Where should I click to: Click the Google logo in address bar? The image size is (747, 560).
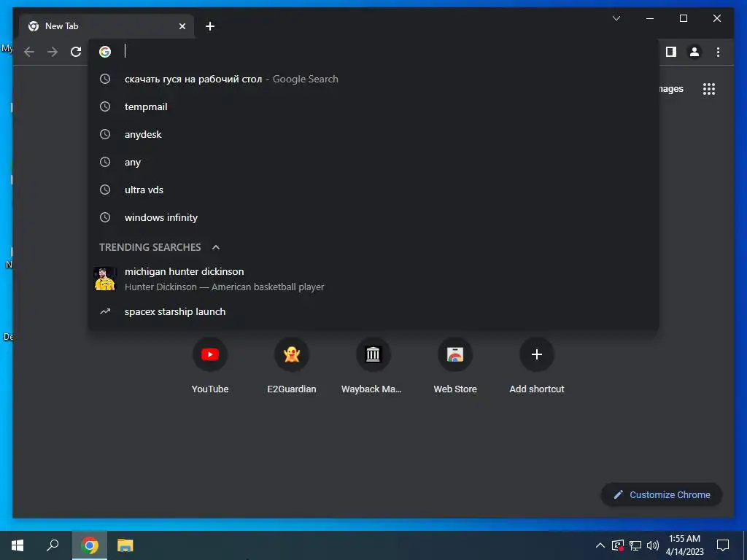[x=105, y=52]
